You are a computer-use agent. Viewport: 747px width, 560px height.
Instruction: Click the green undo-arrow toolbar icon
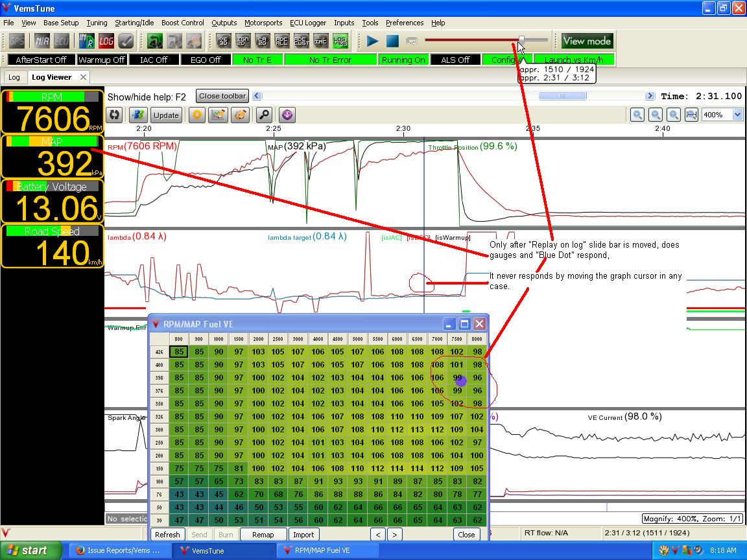[x=154, y=41]
